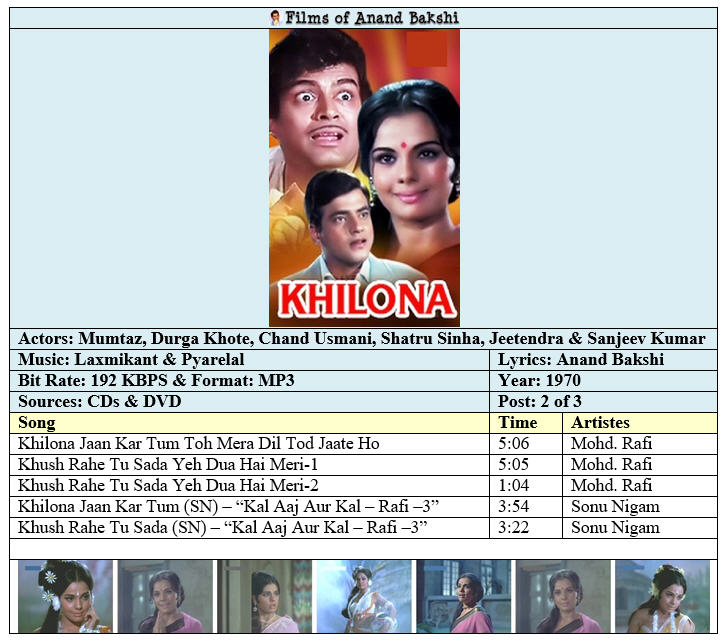
Task: Click the 'Post: 2 of 3' cell
Action: point(603,401)
